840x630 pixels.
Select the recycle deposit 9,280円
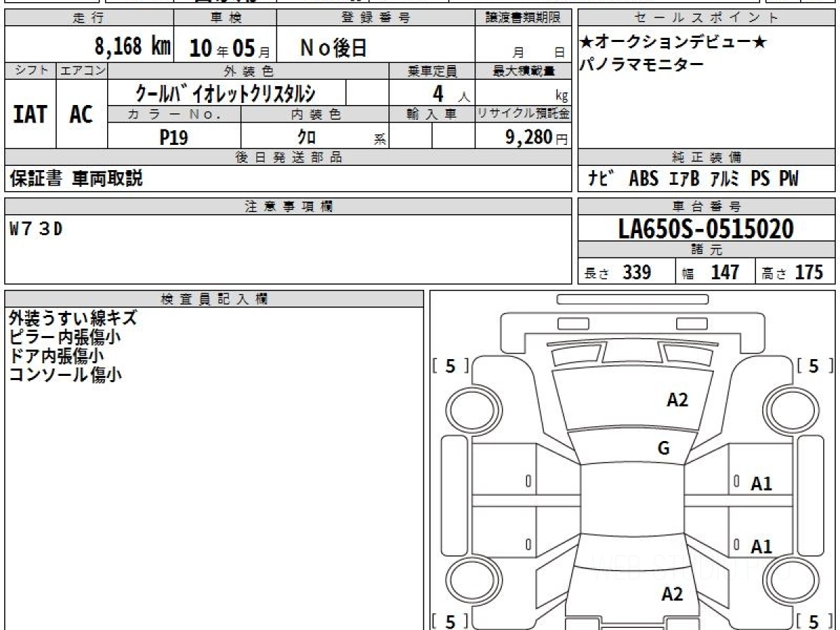[537, 137]
